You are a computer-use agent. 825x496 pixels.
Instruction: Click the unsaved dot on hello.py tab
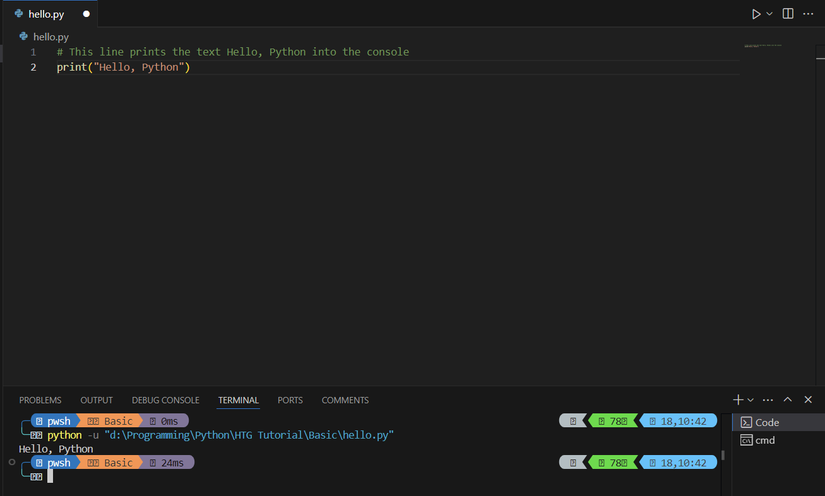tap(86, 15)
